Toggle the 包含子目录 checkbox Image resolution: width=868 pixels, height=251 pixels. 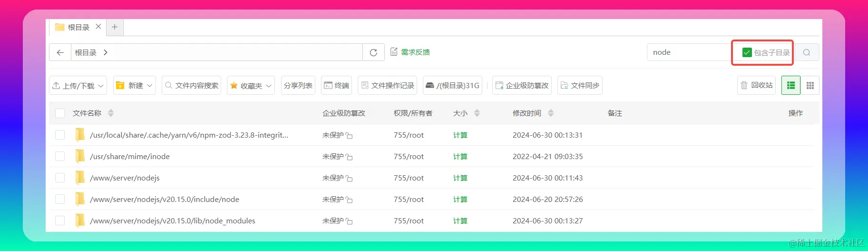point(747,52)
